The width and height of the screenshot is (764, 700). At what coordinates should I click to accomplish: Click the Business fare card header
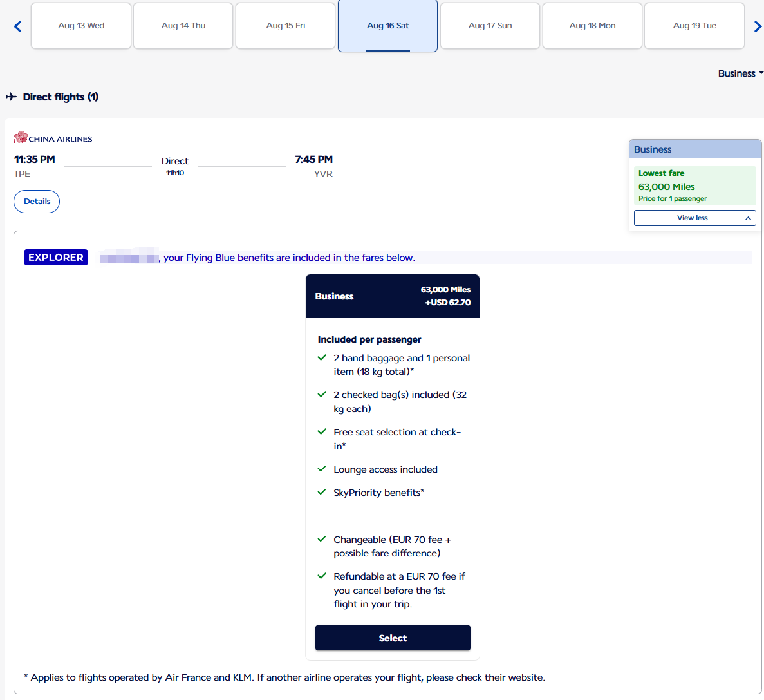[x=393, y=296]
